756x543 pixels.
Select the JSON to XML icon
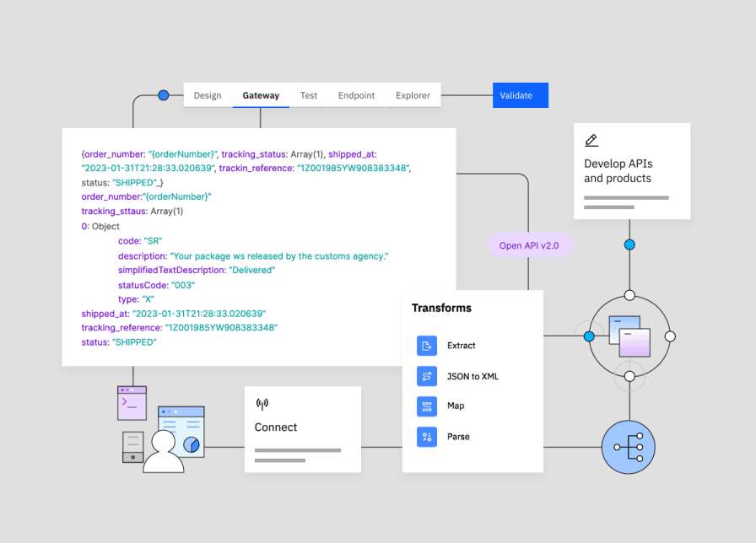427,376
